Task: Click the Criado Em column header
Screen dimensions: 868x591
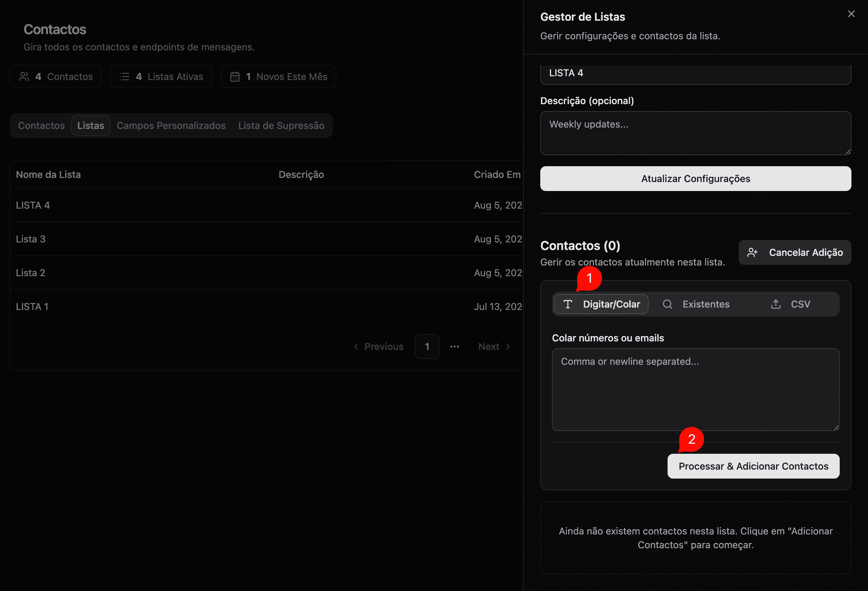Action: (x=497, y=175)
